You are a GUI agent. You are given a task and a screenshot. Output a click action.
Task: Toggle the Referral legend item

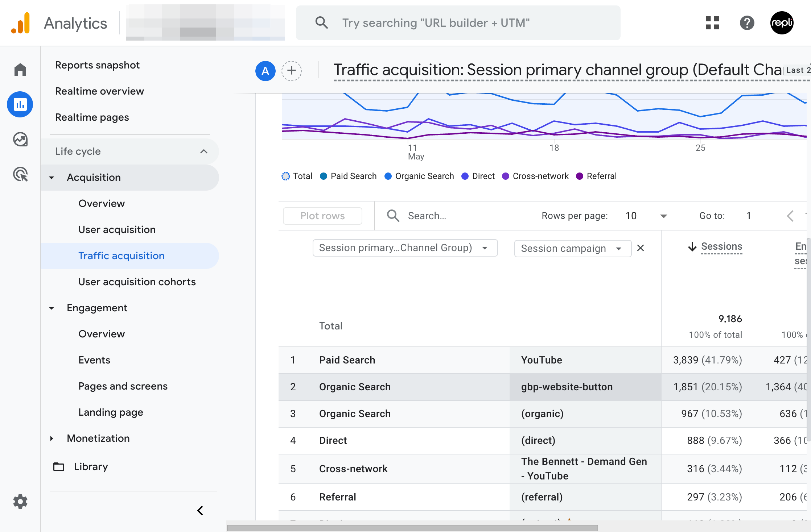[596, 176]
